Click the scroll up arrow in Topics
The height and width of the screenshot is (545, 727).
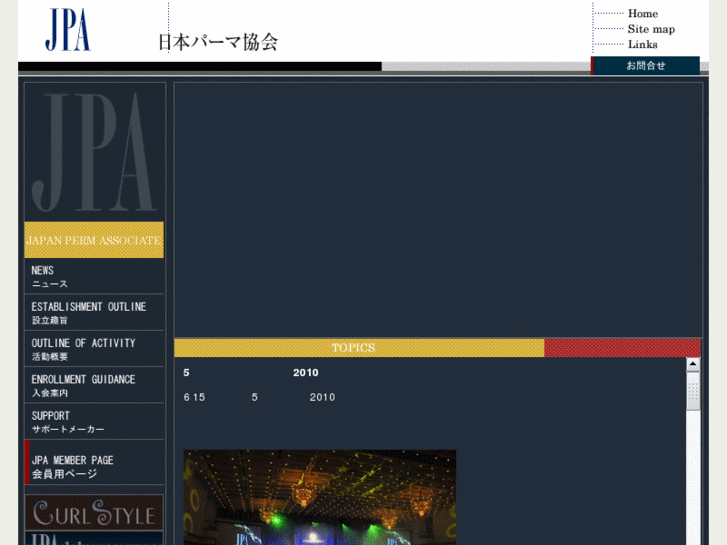coord(693,365)
